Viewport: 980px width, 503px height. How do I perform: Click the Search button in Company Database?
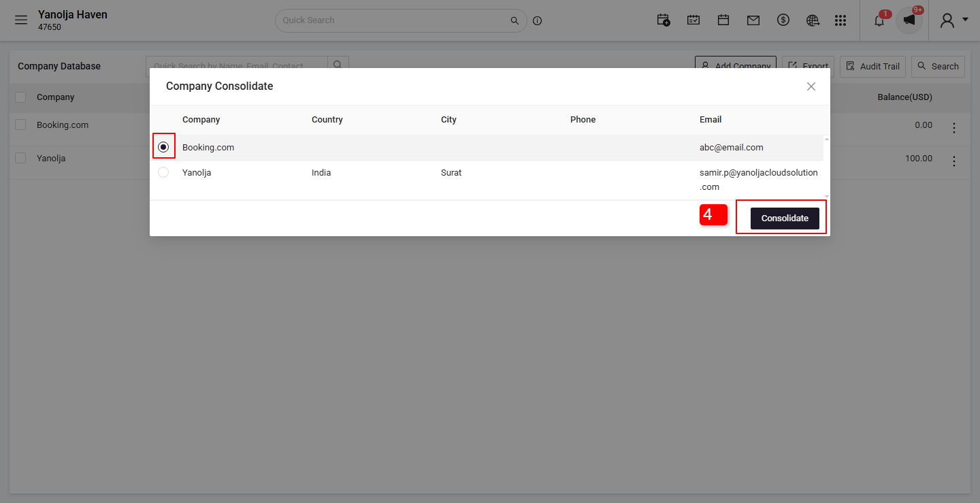938,66
